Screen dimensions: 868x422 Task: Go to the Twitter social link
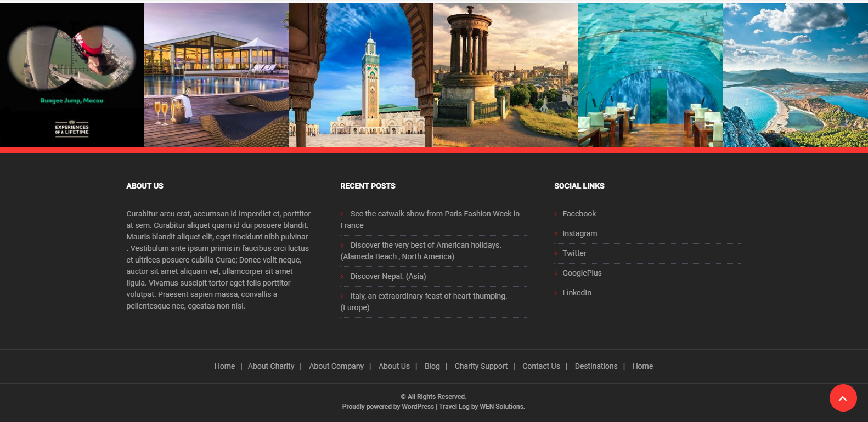click(x=574, y=253)
